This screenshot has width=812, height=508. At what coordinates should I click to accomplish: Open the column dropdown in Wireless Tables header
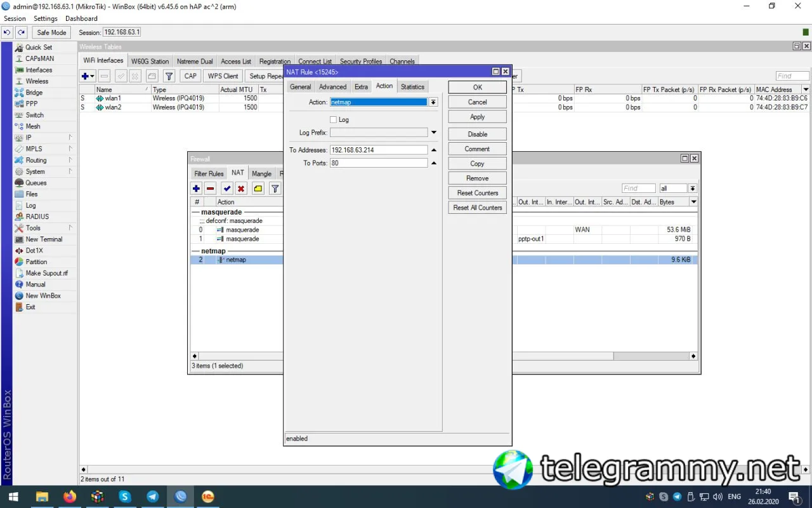point(806,90)
